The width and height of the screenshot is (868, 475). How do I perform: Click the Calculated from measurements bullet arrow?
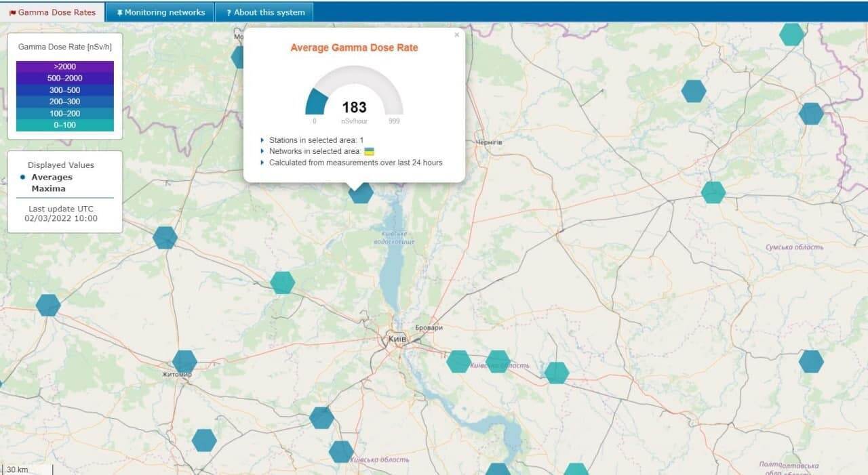tap(262, 163)
